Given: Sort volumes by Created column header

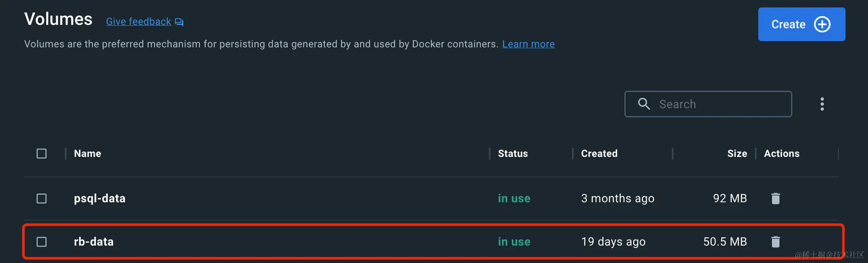Looking at the screenshot, I should [599, 153].
